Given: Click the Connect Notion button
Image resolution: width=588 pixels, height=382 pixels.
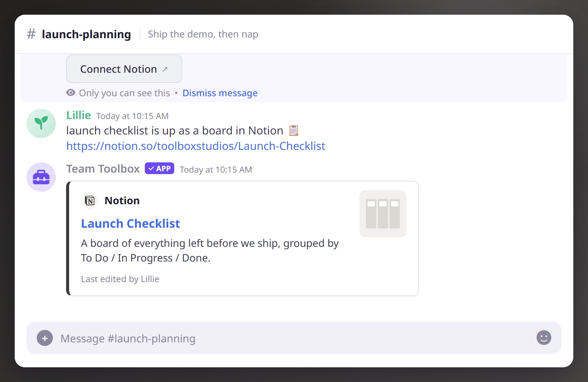Looking at the screenshot, I should click(x=124, y=69).
